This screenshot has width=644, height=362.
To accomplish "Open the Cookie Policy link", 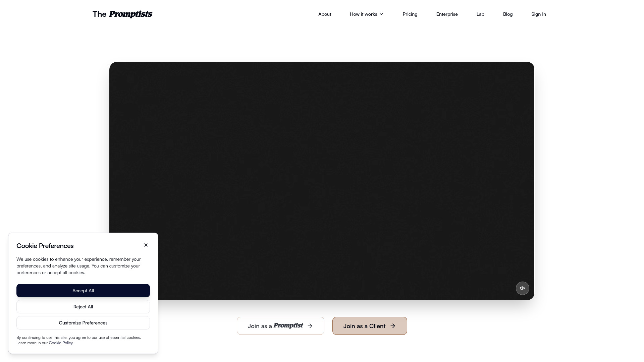I will pyautogui.click(x=61, y=343).
